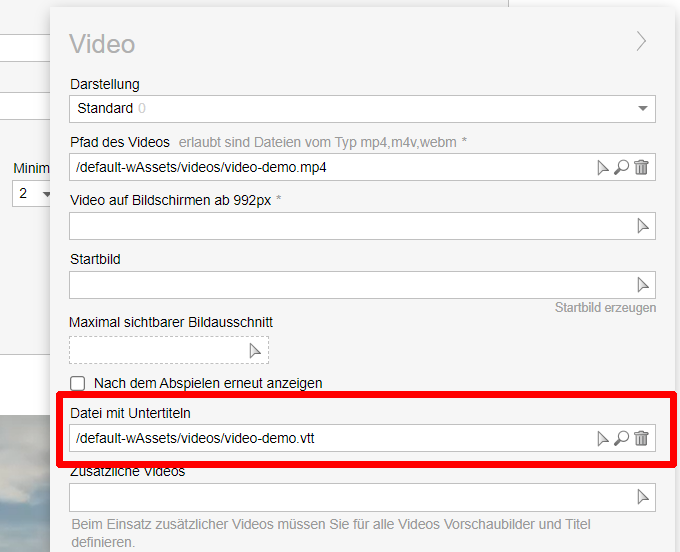Click the 'Datei mit Untertiteln' label

click(x=131, y=413)
